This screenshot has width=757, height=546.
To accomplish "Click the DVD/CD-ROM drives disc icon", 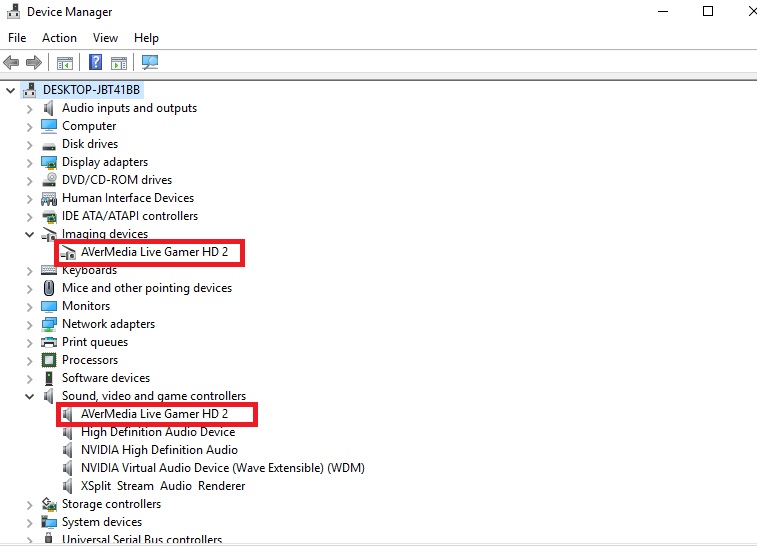I will [x=49, y=180].
